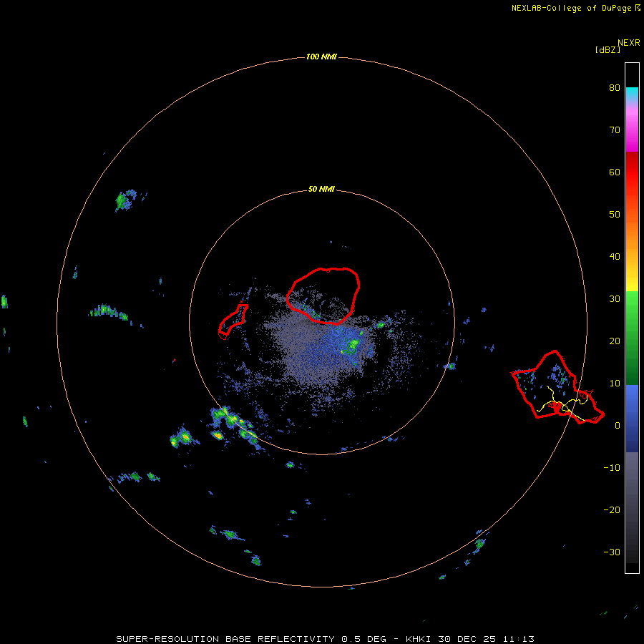Pick the green band on the color bar
The width and height of the screenshot is (644, 644).
click(632, 338)
